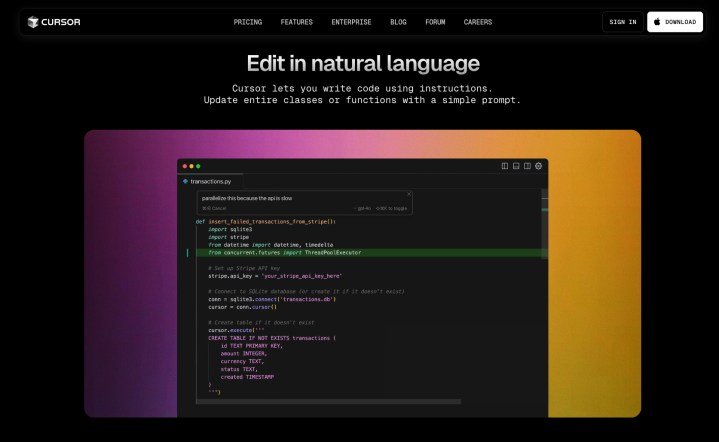
Task: Click the "from datetime import datetime, timedelta" line
Action: (x=271, y=245)
